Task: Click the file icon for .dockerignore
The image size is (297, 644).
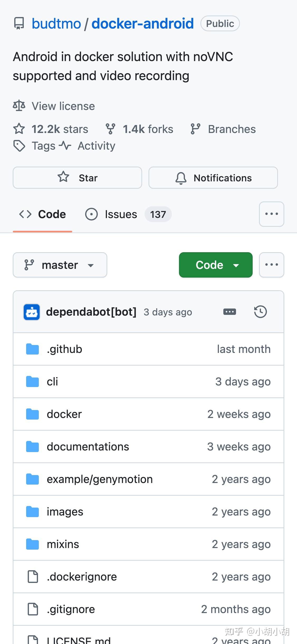Action: click(33, 577)
